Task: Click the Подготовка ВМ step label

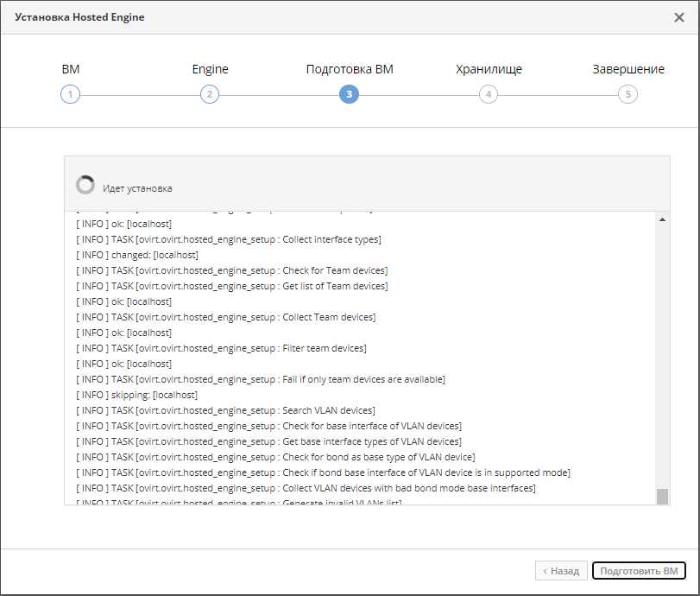Action: 350,69
